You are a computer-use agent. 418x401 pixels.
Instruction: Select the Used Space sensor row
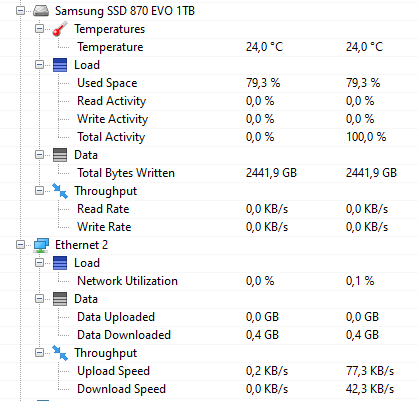209,83
